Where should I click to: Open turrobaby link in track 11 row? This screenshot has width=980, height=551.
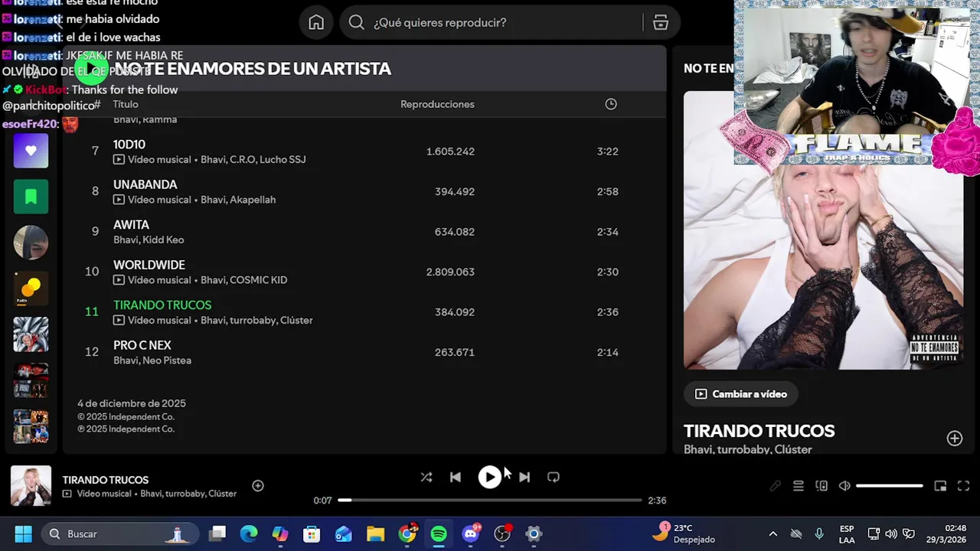pos(253,320)
